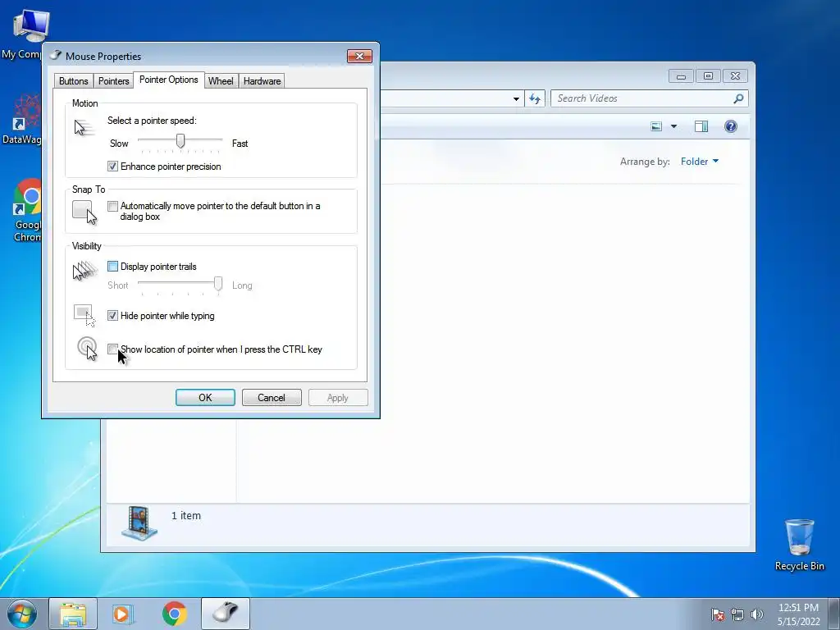Viewport: 840px width, 630px height.
Task: Click the Mouse Properties taskbar item
Action: (x=226, y=614)
